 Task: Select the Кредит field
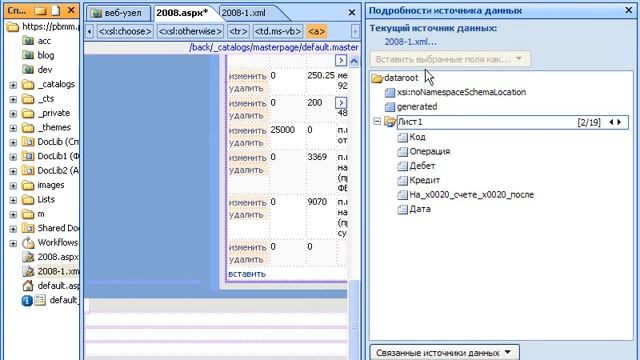click(419, 180)
